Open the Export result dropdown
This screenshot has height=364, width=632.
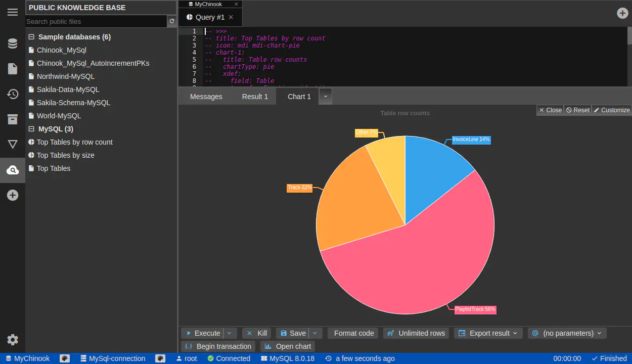pyautogui.click(x=488, y=333)
